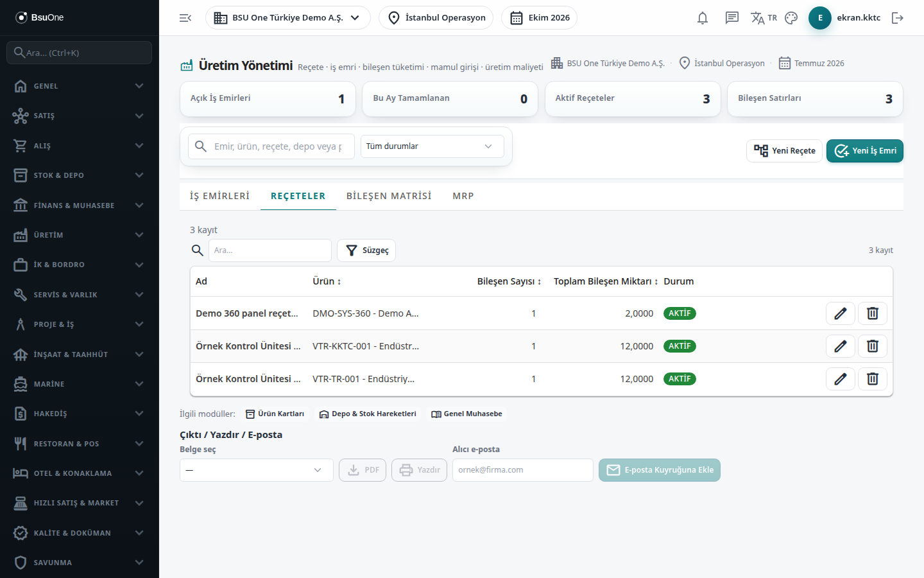
Task: Open the BİLEŞEN MATRİSİ tab
Action: [389, 196]
